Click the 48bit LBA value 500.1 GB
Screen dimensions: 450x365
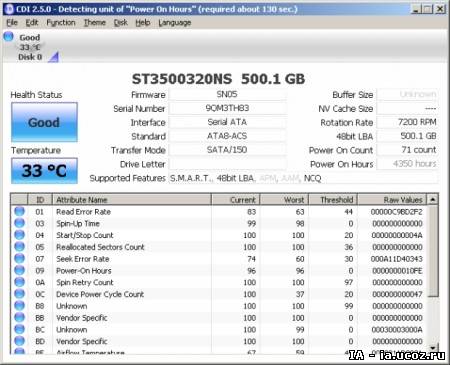click(x=407, y=136)
